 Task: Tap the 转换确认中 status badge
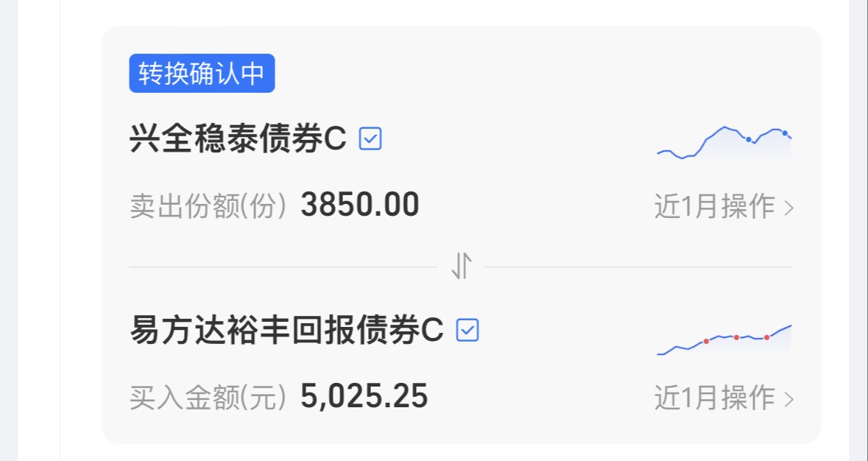202,74
